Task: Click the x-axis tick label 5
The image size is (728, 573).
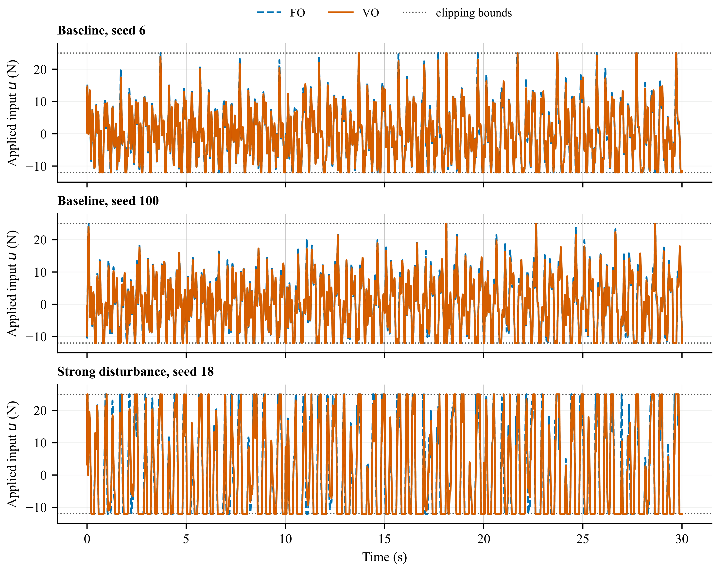Action: tap(186, 539)
